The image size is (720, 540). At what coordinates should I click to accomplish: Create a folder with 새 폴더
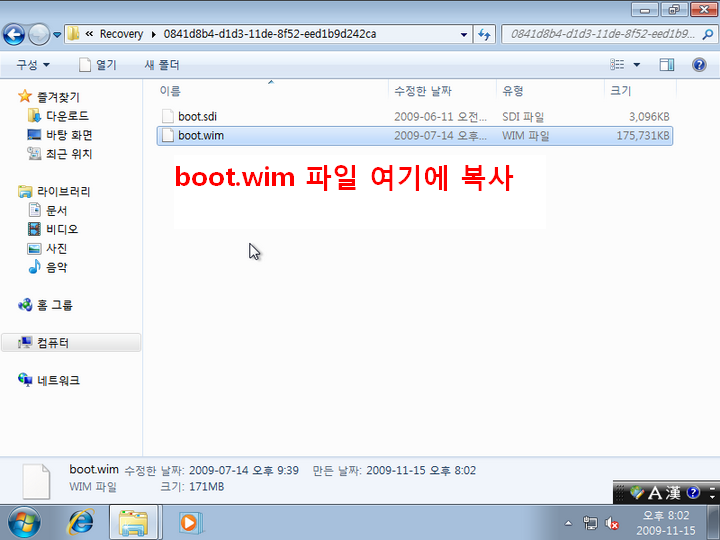pyautogui.click(x=162, y=65)
